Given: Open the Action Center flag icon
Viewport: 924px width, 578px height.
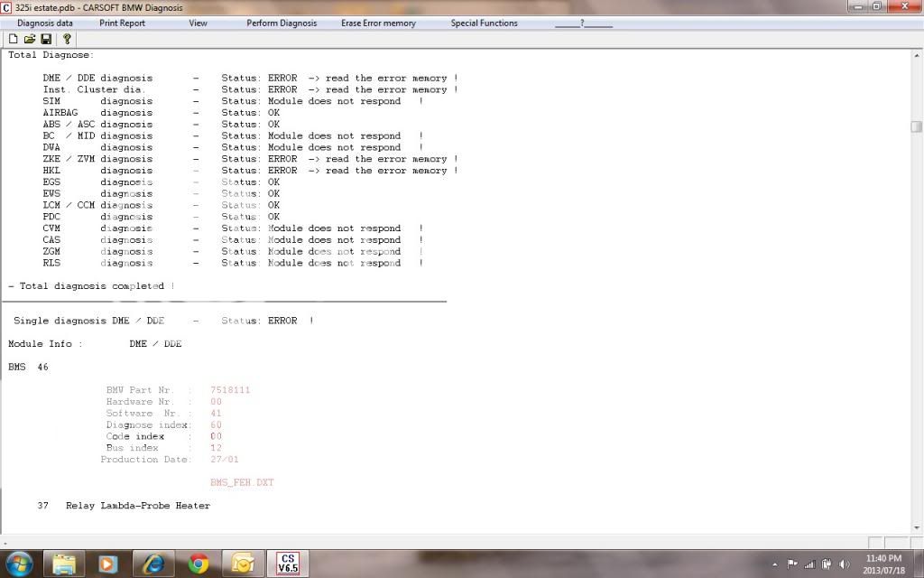Looking at the screenshot, I should (792, 564).
